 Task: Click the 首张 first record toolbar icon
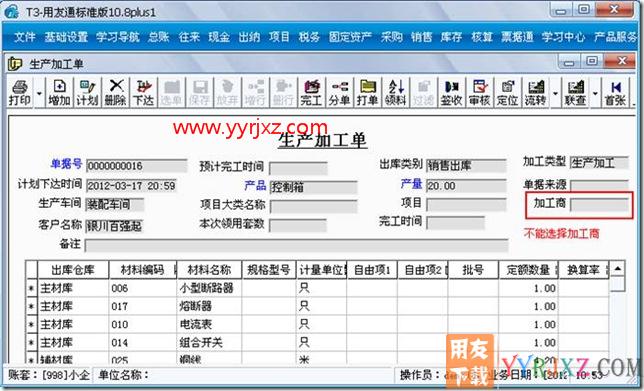tap(615, 93)
